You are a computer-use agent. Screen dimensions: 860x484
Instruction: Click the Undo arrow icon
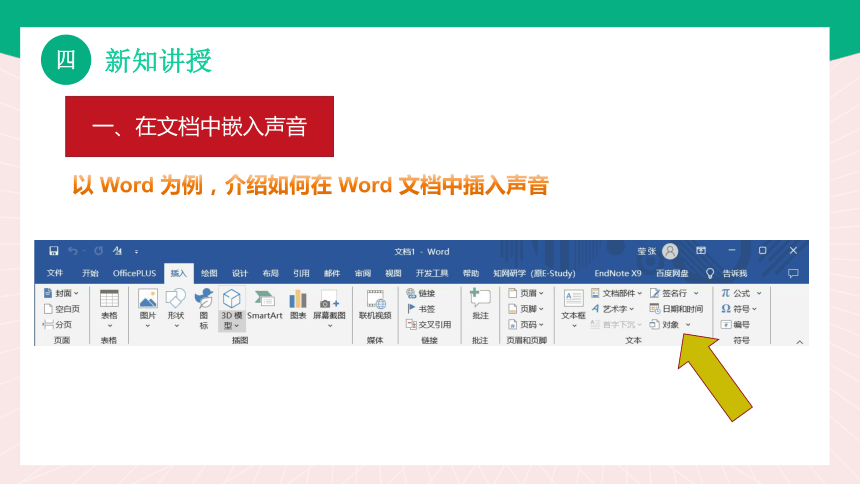72,251
